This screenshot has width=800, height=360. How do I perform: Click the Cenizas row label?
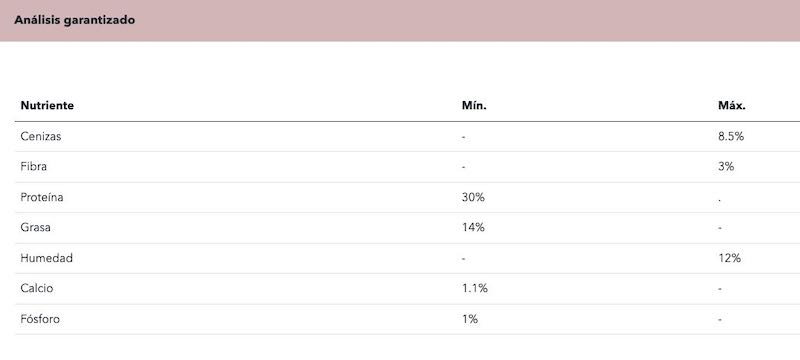[x=41, y=136]
